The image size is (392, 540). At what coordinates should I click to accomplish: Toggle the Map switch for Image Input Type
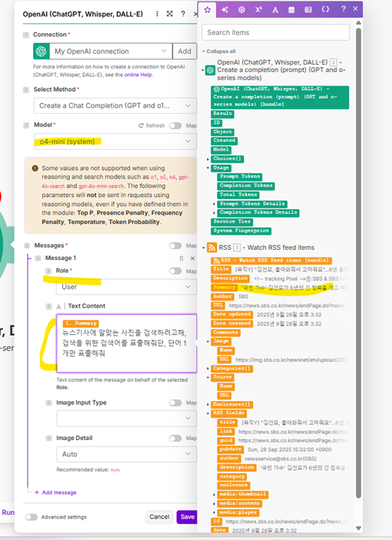(175, 403)
